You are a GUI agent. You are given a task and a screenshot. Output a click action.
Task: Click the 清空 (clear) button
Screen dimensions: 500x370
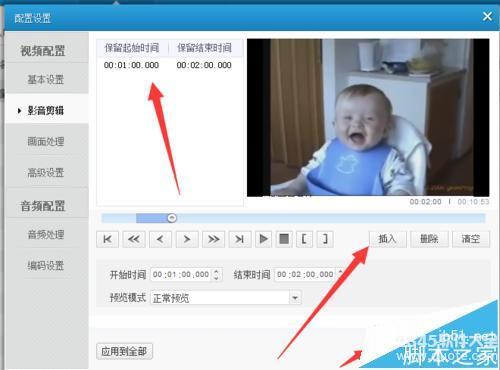point(471,239)
